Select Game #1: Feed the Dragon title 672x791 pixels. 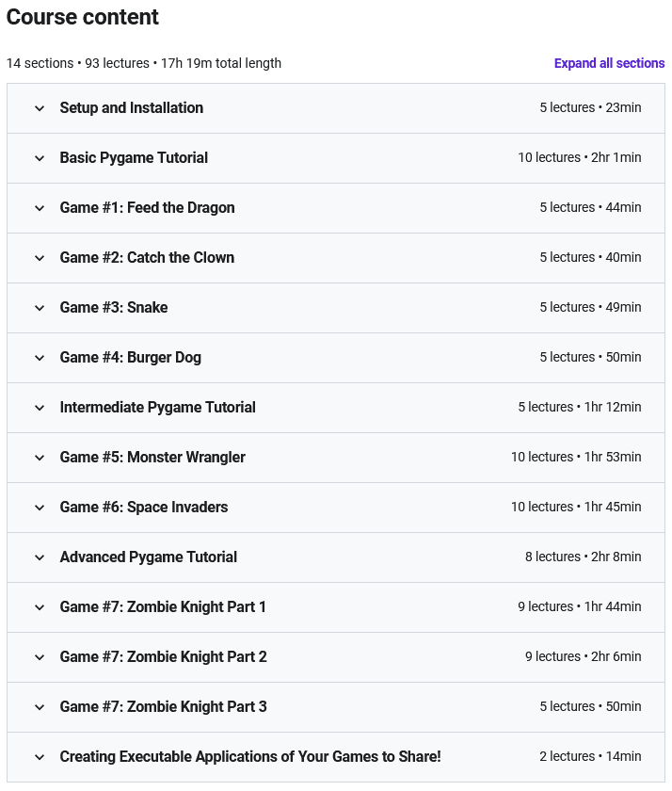pos(147,207)
